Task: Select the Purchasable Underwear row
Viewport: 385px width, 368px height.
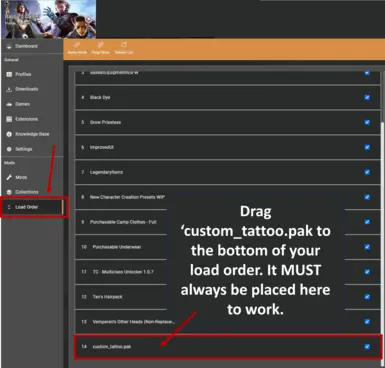Action: point(227,247)
